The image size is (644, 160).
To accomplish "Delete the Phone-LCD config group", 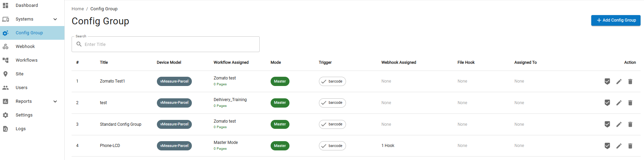I will coord(630,146).
